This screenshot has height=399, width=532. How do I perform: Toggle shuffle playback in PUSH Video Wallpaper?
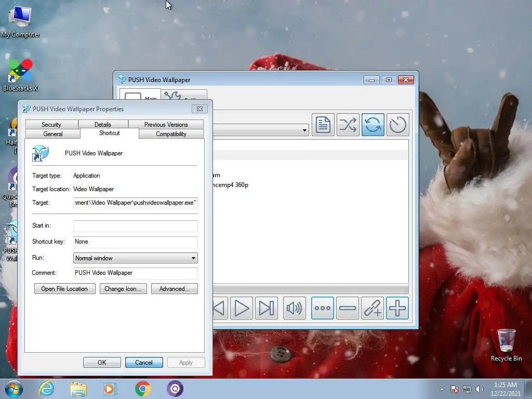click(x=348, y=125)
